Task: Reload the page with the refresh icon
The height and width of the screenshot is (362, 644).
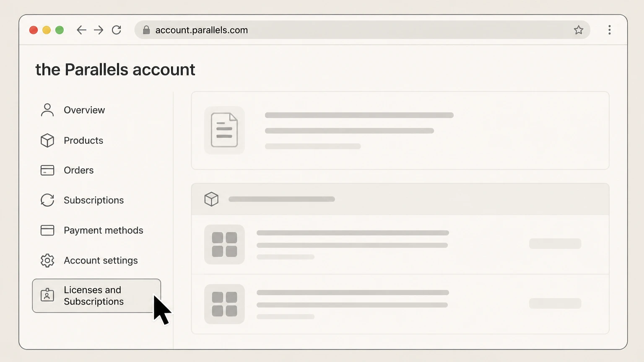Action: 117,30
